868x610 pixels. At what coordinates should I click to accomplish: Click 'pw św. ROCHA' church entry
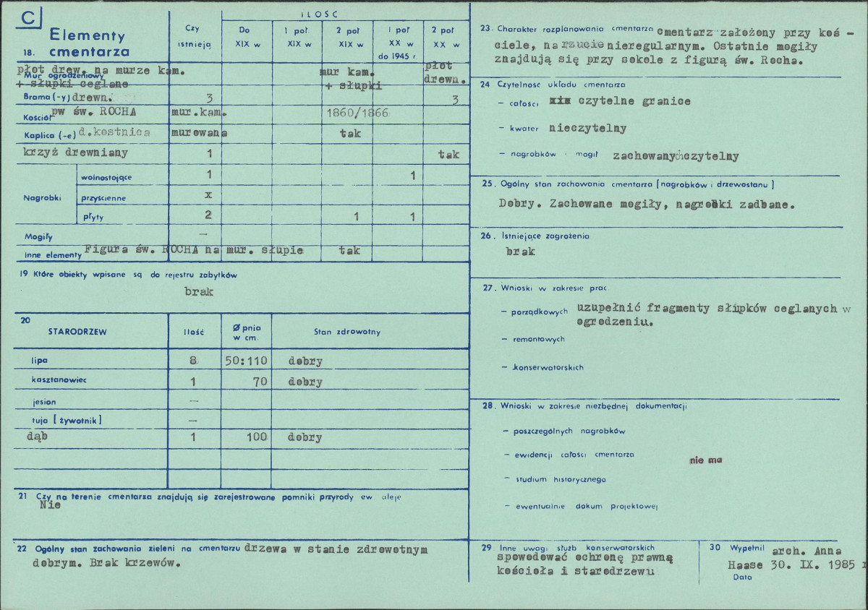(94, 111)
